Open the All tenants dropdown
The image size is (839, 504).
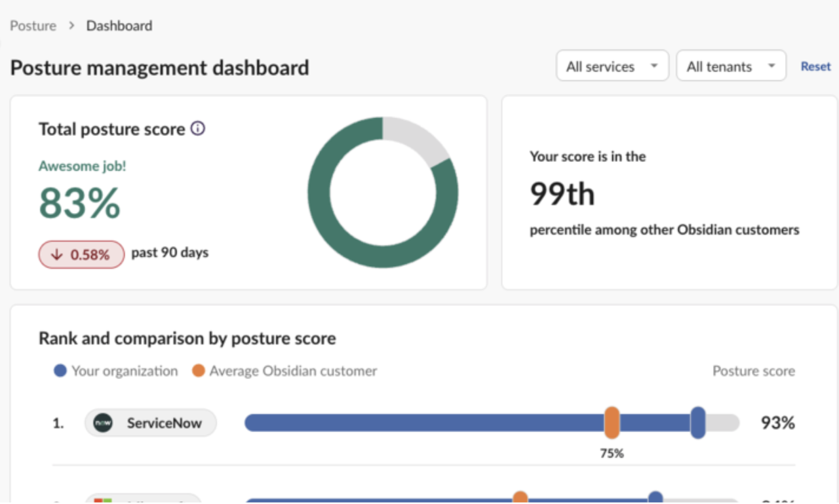(731, 66)
